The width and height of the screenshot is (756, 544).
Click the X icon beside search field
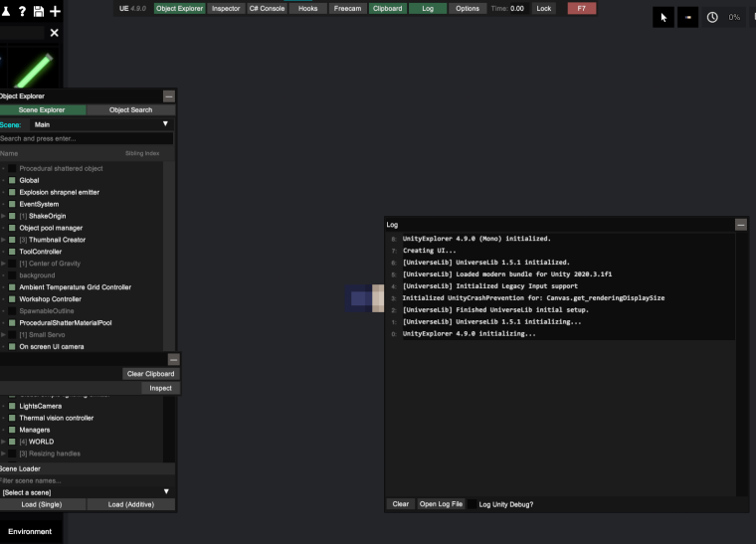pos(55,33)
